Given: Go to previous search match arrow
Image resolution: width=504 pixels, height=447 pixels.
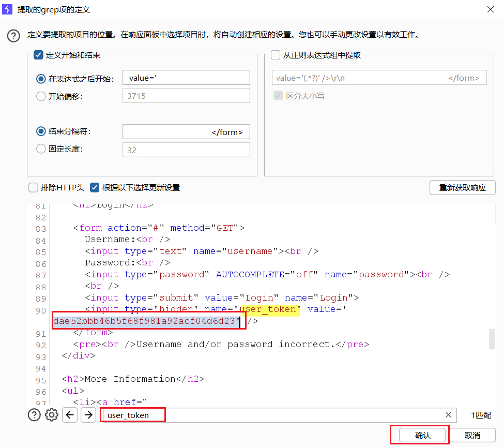Looking at the screenshot, I should (x=70, y=415).
